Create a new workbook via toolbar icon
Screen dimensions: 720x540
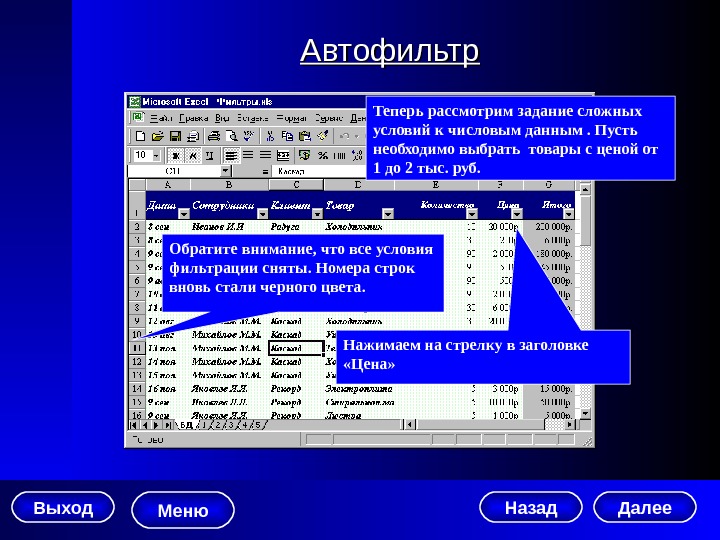click(141, 136)
